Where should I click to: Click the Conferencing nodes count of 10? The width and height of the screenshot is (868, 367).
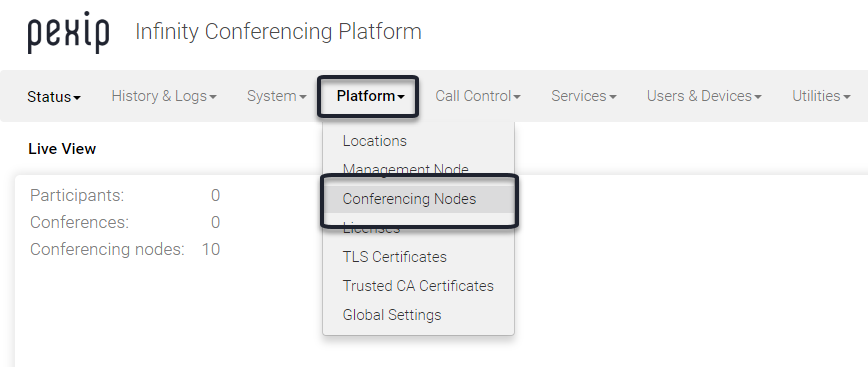[x=211, y=250]
